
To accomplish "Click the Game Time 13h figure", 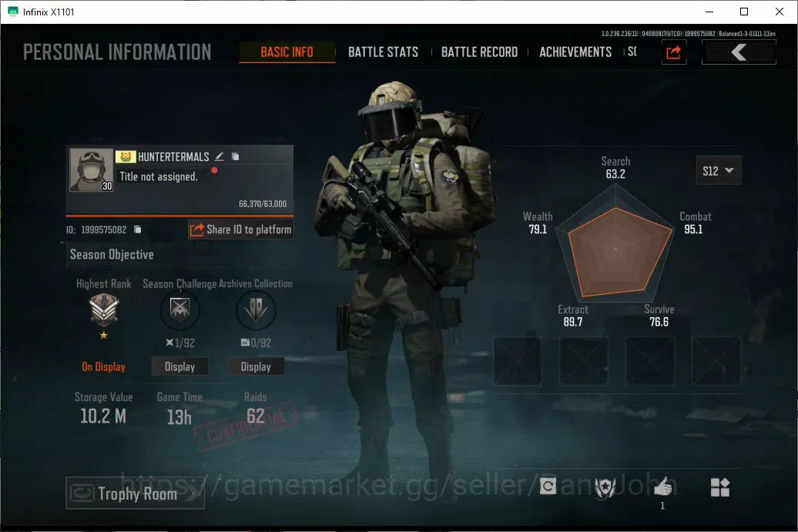I will point(179,417).
